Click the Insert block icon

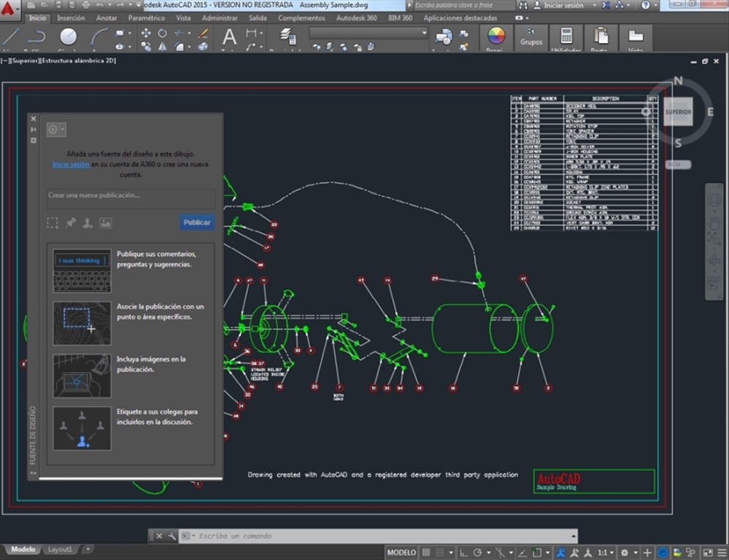click(444, 36)
